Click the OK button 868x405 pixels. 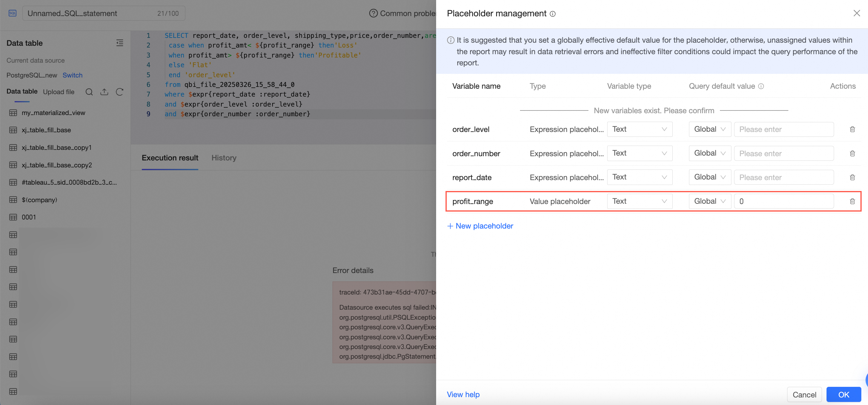(843, 395)
